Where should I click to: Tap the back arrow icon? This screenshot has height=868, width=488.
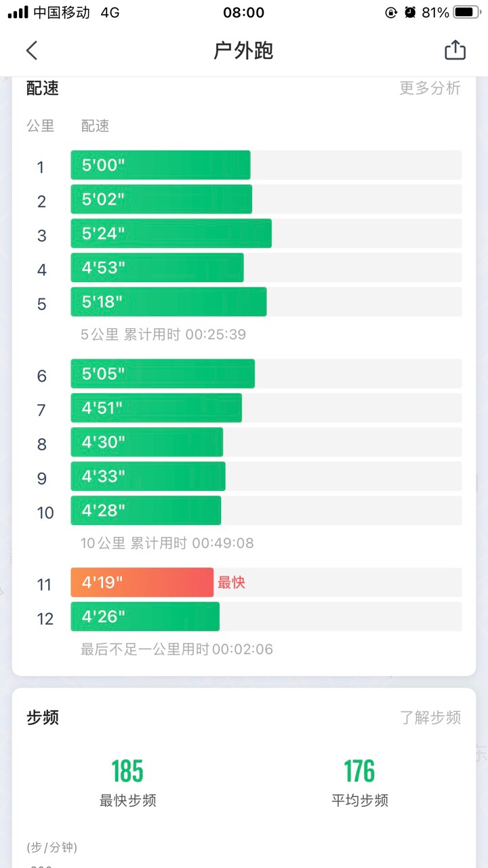[x=32, y=50]
